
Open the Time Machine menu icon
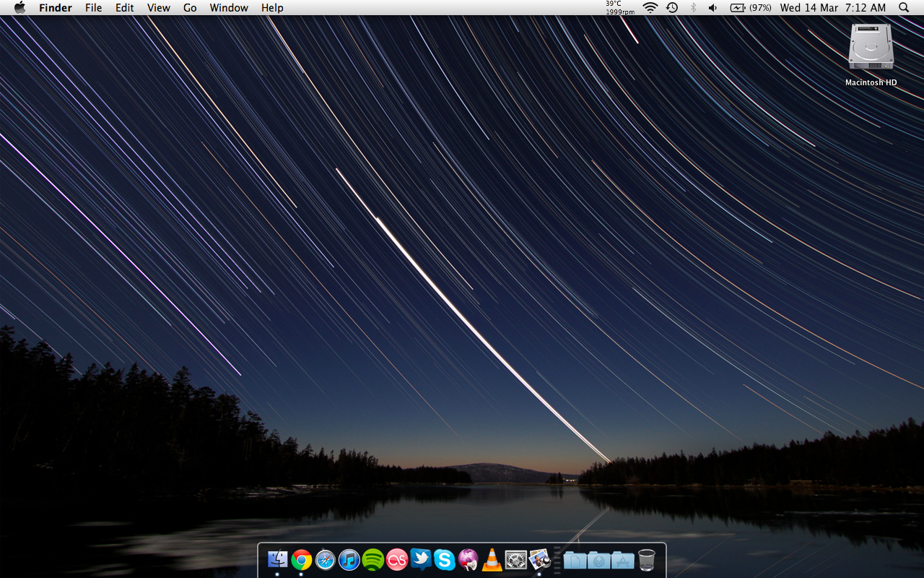(672, 7)
